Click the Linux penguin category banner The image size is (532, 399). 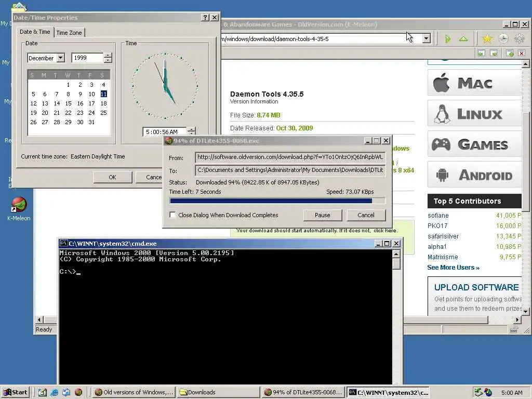point(474,113)
